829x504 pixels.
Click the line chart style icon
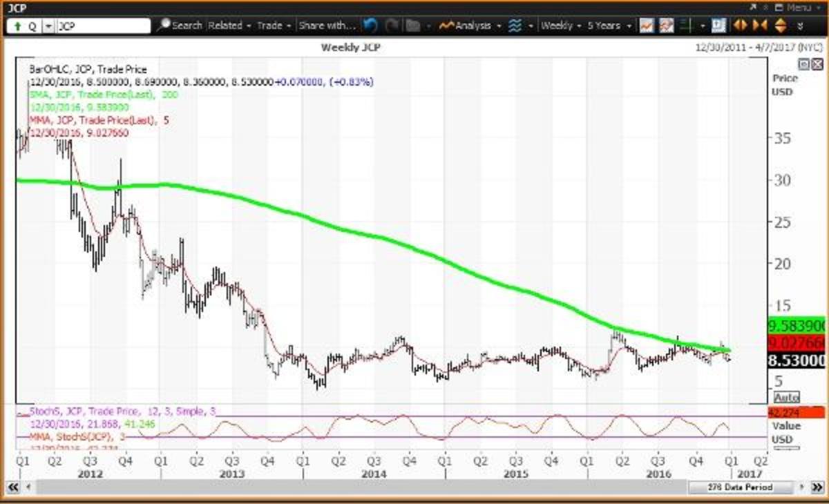pyautogui.click(x=647, y=26)
